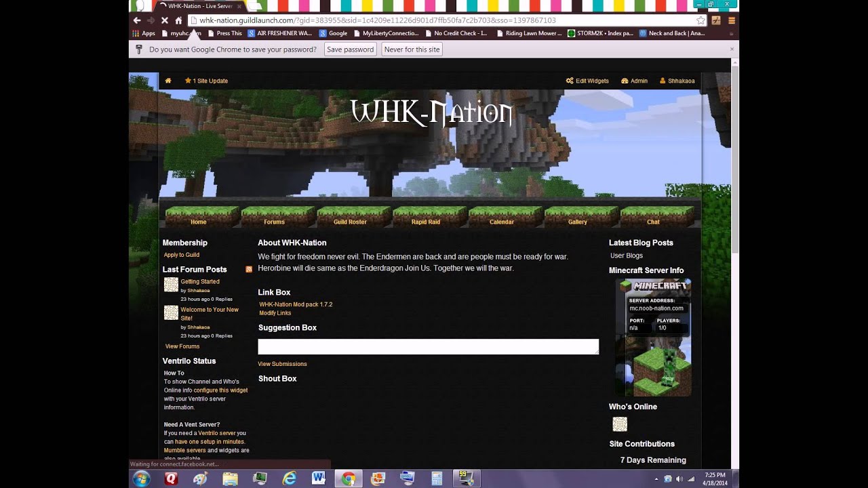Open Welcome to Your New Site post
The height and width of the screenshot is (488, 868).
coord(210,314)
